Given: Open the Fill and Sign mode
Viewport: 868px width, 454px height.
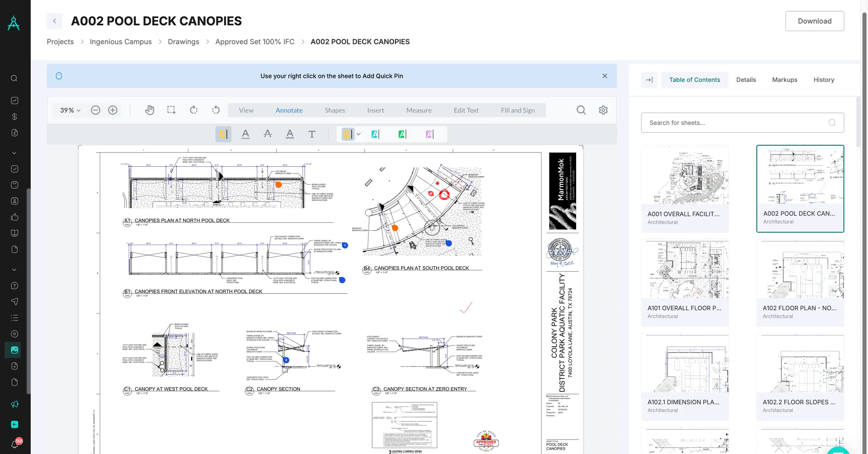Looking at the screenshot, I should click(518, 110).
